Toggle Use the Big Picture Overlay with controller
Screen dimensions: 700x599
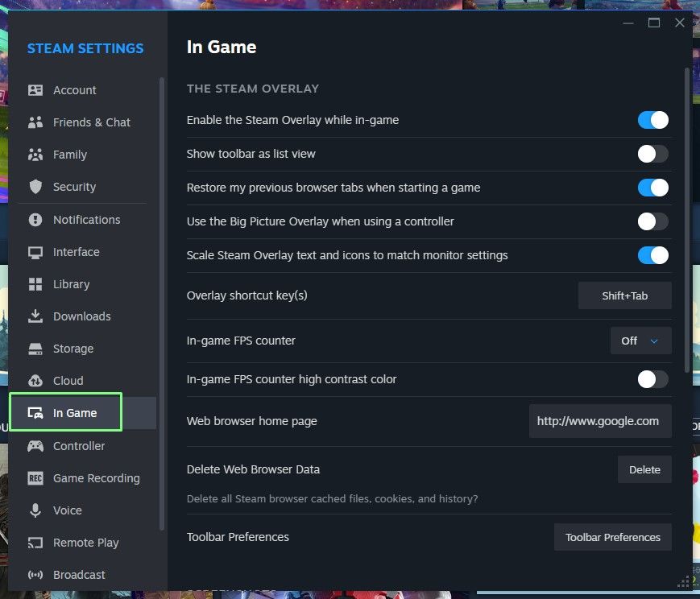(x=652, y=219)
